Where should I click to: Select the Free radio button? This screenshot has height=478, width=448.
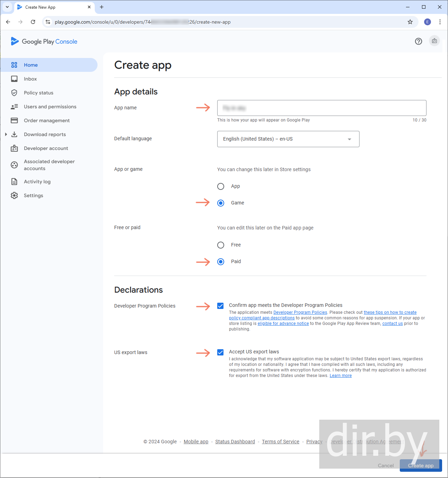pyautogui.click(x=221, y=245)
